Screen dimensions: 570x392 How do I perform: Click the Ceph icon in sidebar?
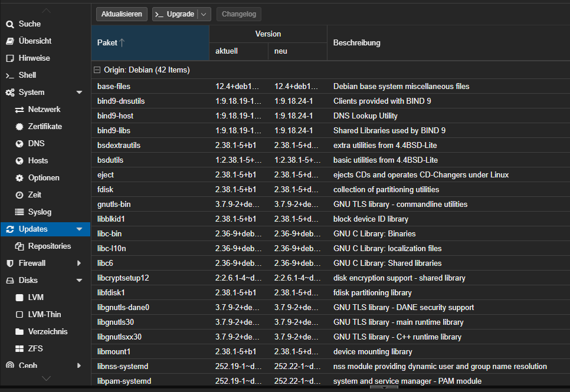click(10, 365)
